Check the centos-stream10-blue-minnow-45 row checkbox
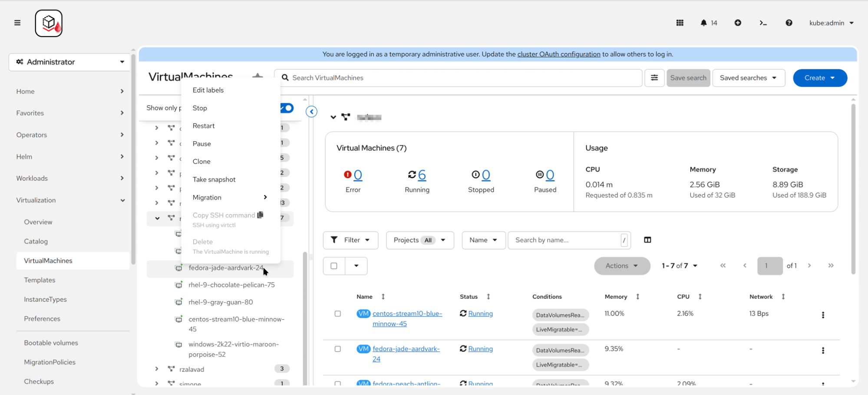The image size is (868, 395). 337,314
